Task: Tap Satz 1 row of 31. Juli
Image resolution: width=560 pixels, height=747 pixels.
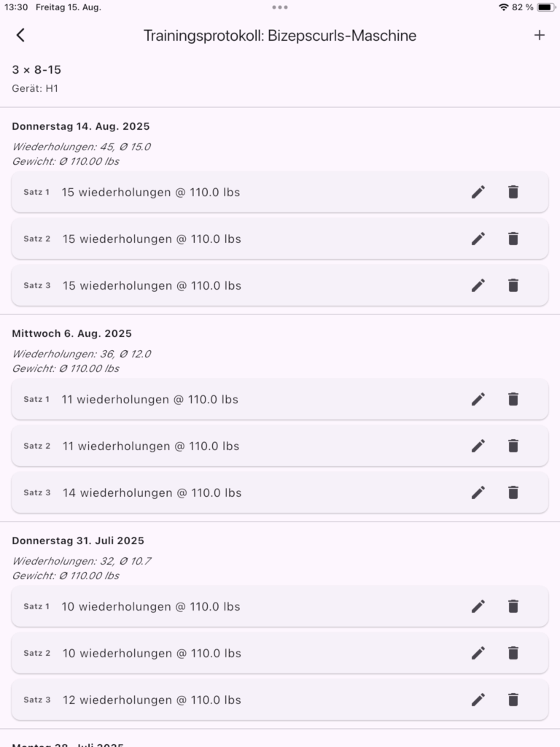Action: (x=219, y=606)
